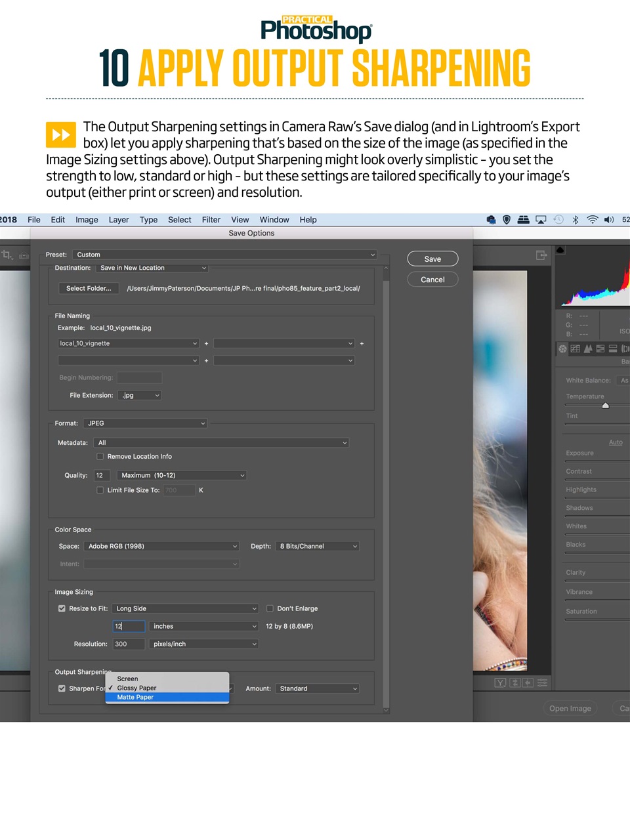Open the Filter menu
Image resolution: width=630 pixels, height=840 pixels.
click(x=211, y=219)
